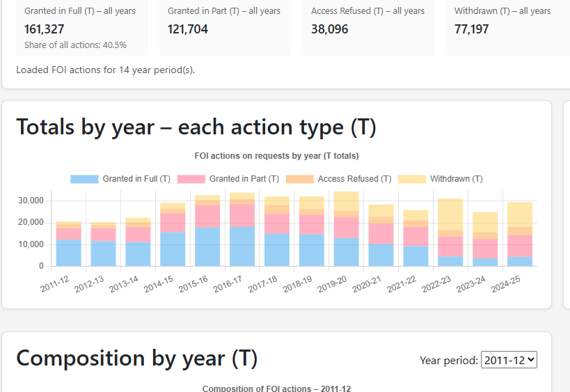Click the 10,000 y-axis label
The height and width of the screenshot is (392, 570).
tap(31, 244)
